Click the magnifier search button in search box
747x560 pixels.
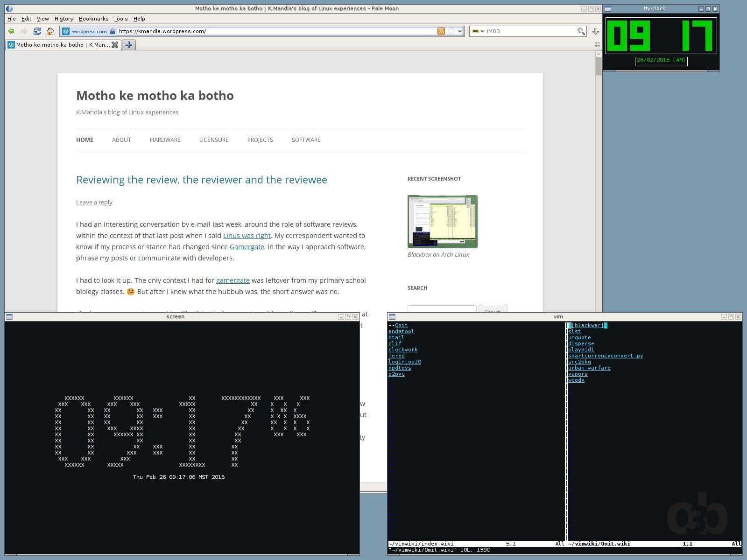point(581,31)
